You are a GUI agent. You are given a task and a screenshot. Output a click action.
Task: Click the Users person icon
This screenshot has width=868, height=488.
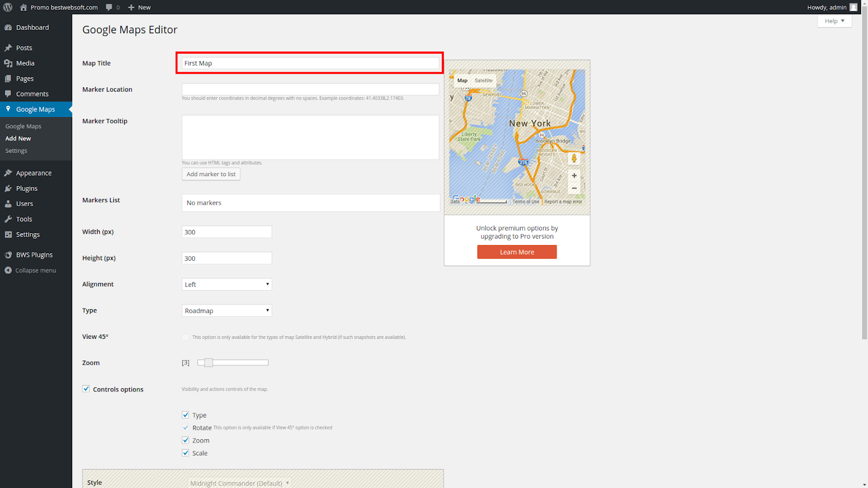pyautogui.click(x=8, y=204)
